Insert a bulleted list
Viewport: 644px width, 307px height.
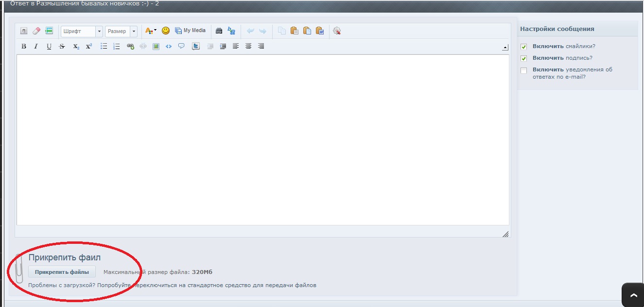(104, 47)
